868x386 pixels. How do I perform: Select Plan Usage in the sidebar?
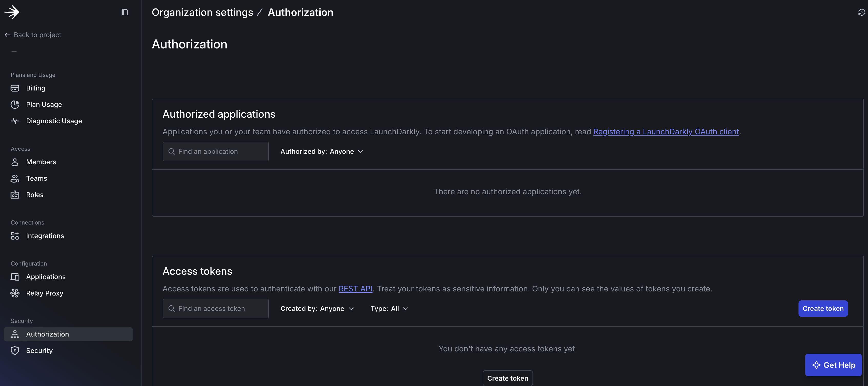click(x=44, y=104)
